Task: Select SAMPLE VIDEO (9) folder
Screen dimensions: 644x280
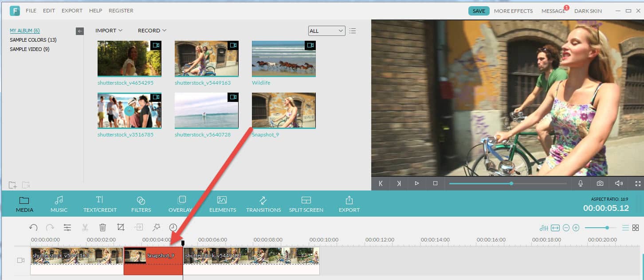Action: coord(30,49)
